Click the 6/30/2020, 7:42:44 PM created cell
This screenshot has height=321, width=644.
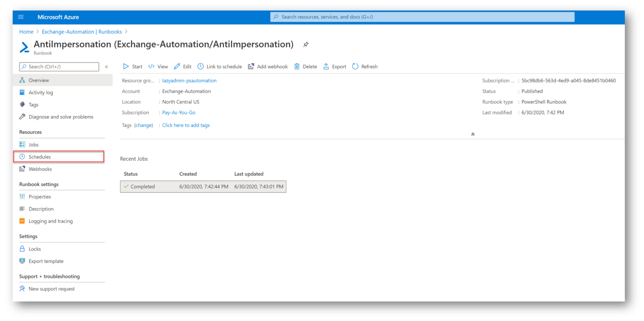point(204,187)
